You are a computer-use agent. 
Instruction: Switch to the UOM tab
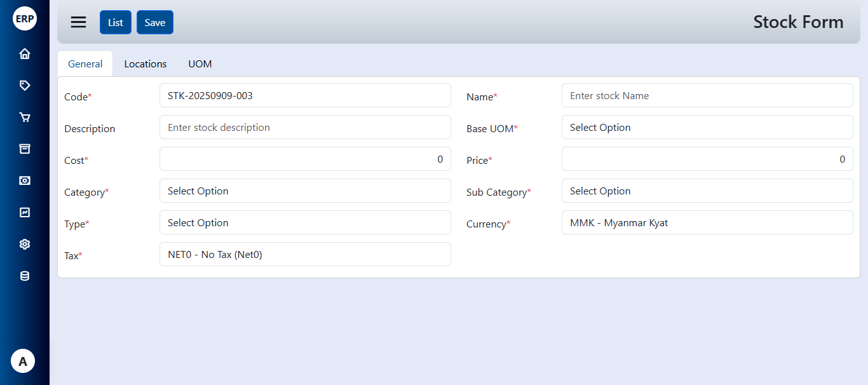pyautogui.click(x=200, y=64)
